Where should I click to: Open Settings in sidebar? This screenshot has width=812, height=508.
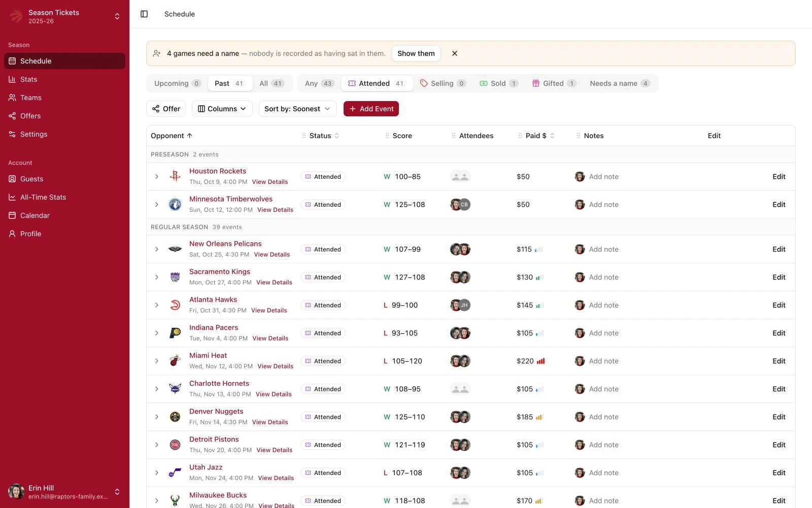64,134
